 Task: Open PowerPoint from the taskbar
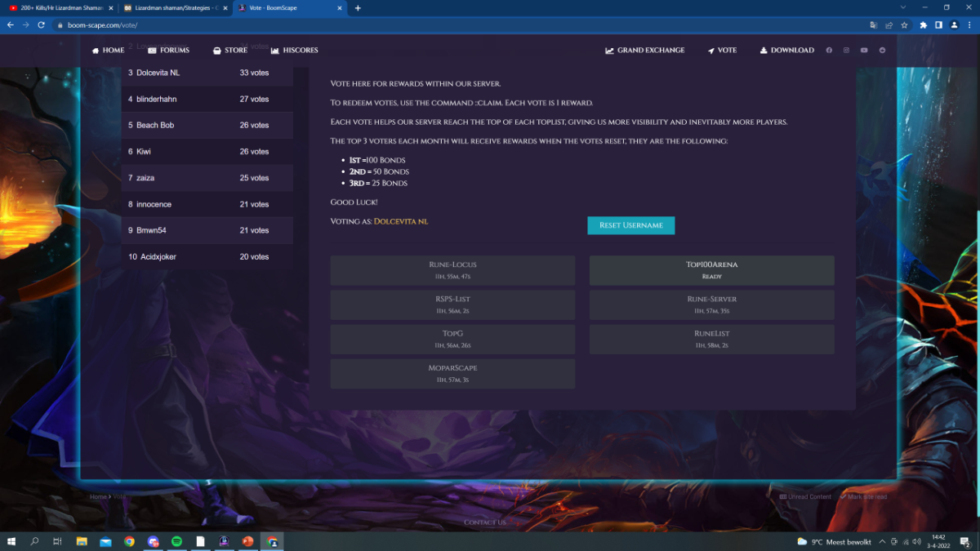tap(247, 541)
